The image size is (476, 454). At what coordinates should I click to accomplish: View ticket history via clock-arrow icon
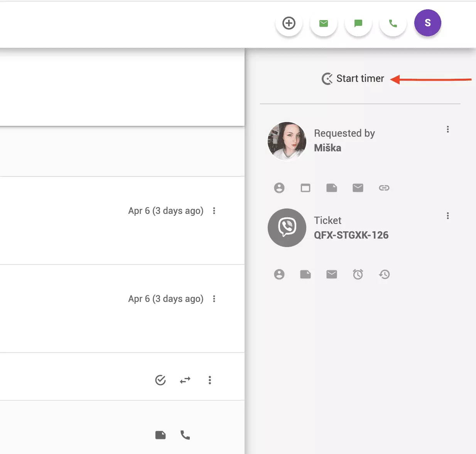pos(384,274)
